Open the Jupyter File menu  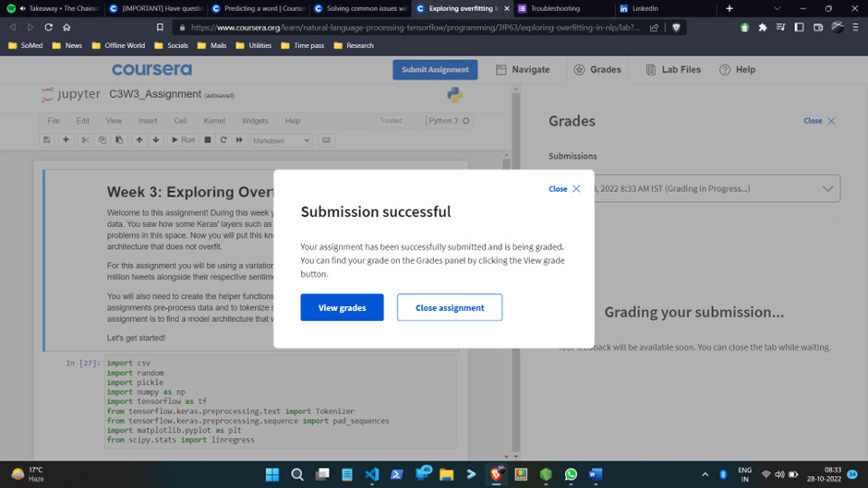click(54, 121)
